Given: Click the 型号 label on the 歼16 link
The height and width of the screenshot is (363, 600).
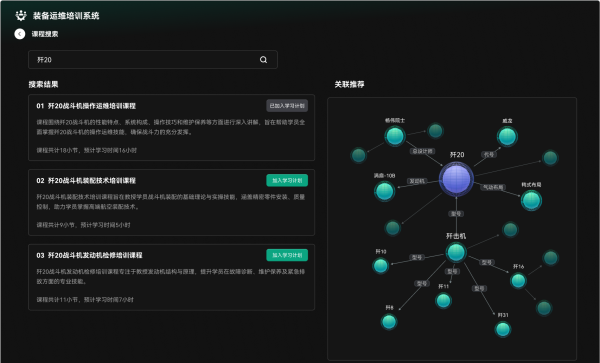Looking at the screenshot, I should (487, 262).
